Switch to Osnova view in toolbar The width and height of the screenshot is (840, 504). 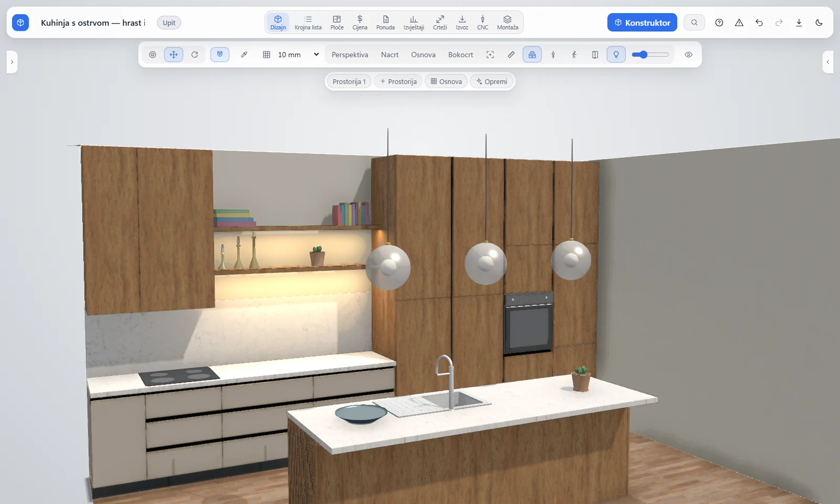pyautogui.click(x=423, y=55)
